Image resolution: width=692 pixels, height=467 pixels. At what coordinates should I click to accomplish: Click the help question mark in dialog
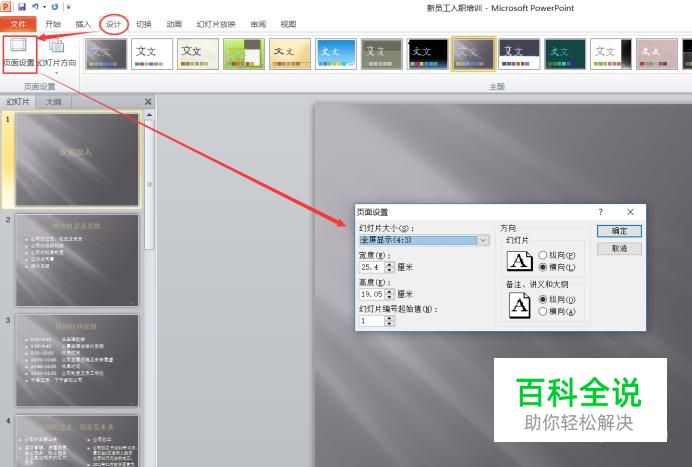[601, 212]
